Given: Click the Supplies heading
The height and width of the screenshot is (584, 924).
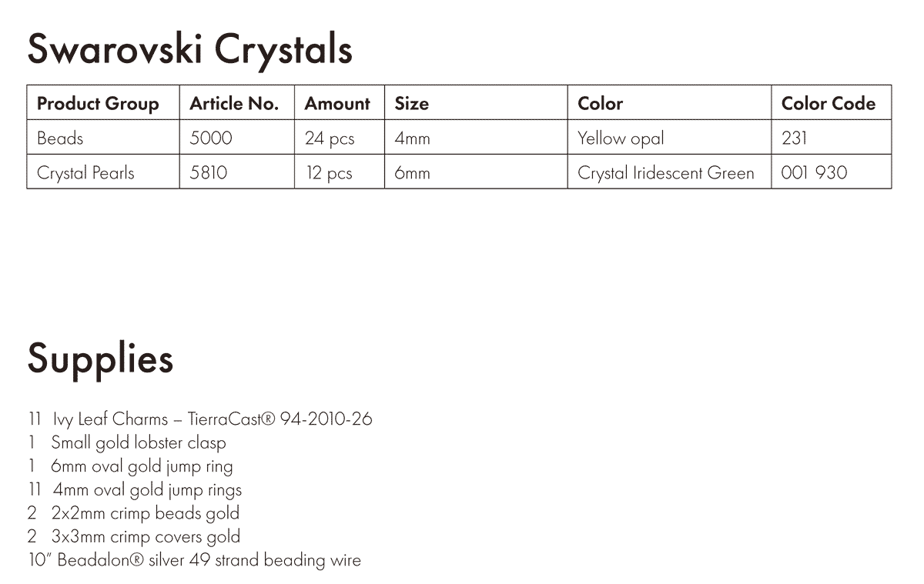Looking at the screenshot, I should coord(100,359).
